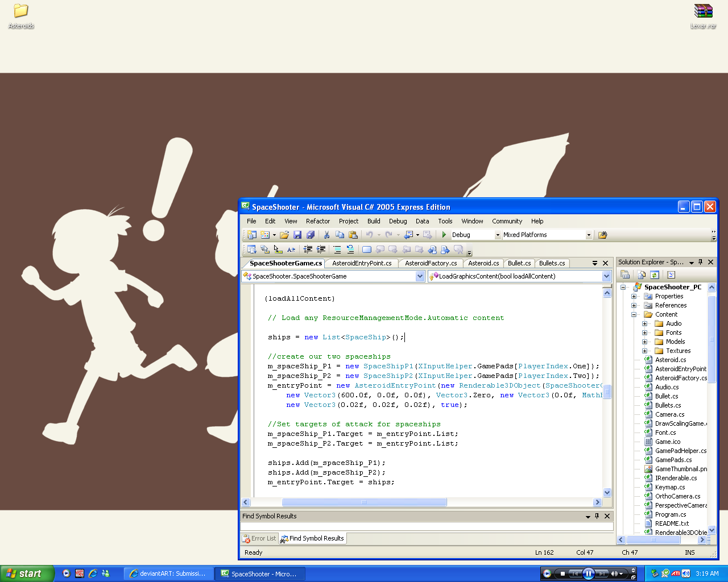
Task: Click the Display Object Member List icon
Action: point(252,250)
